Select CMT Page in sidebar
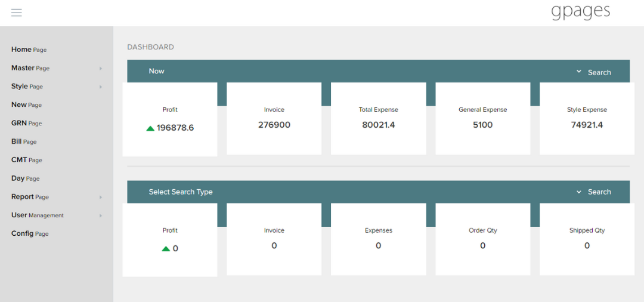 [27, 160]
